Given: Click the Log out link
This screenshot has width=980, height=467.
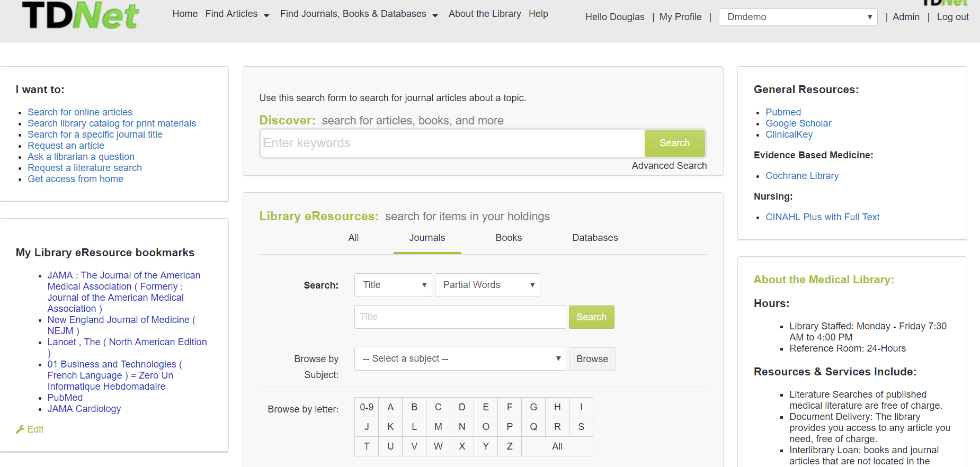Looking at the screenshot, I should (x=952, y=17).
